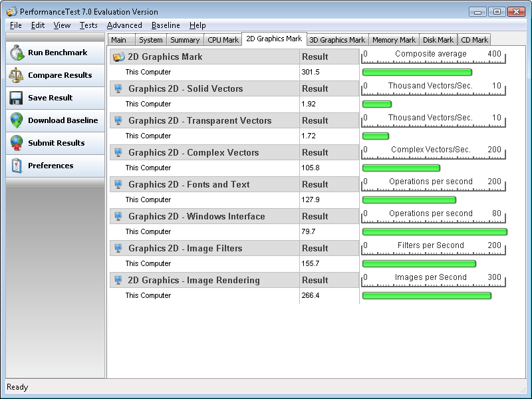Click the 2D Graphics Mark result 301.5
532x399 pixels.
pyautogui.click(x=311, y=72)
